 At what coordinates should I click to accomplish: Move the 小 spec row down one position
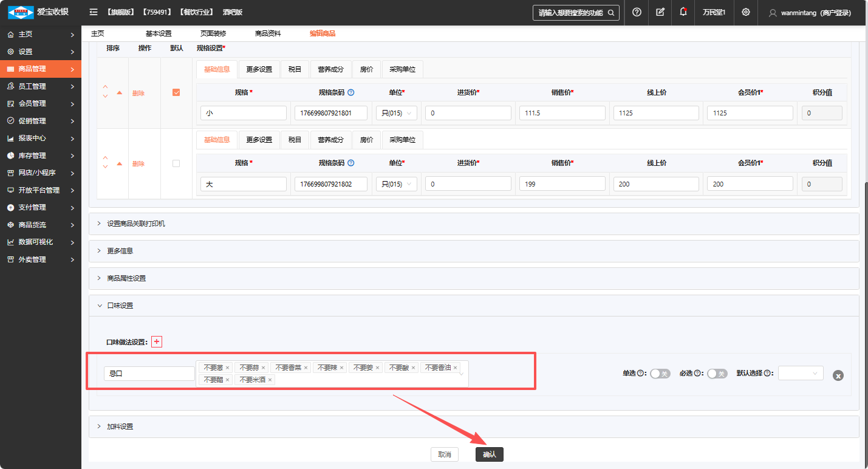pyautogui.click(x=105, y=97)
